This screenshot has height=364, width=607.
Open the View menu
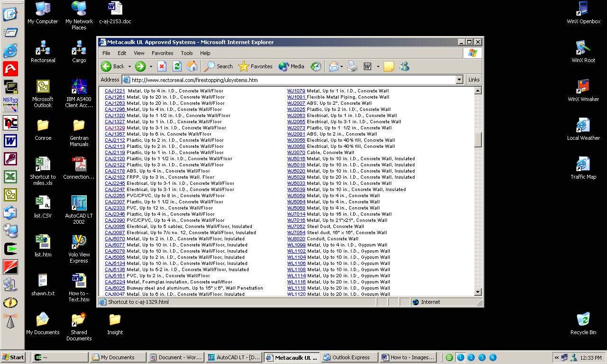tap(139, 53)
